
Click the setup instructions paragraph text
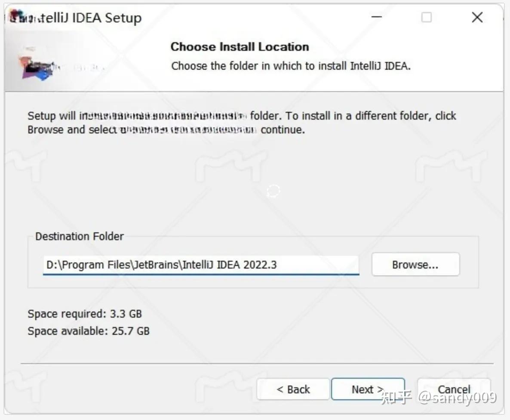click(242, 122)
